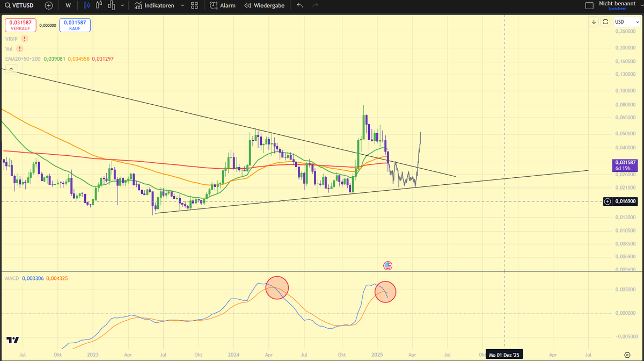
Task: Undo the last chart action
Action: coord(299,5)
